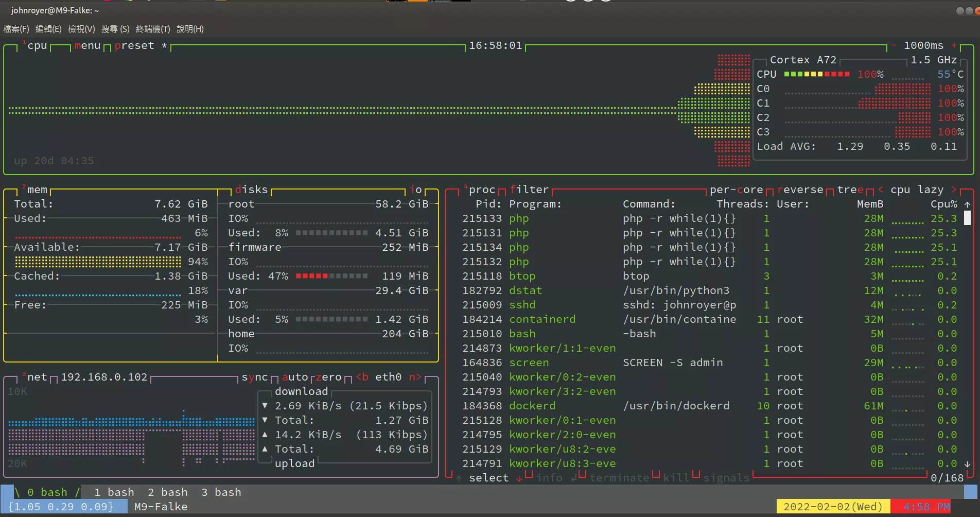Select down arrow near select label
Image resolution: width=980 pixels, height=517 pixels.
[x=519, y=478]
